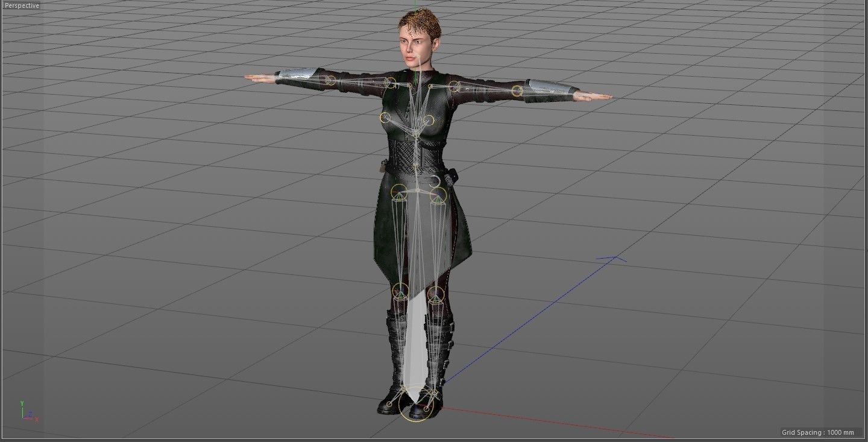Select the knee joint circle on screen-right leg
The width and height of the screenshot is (868, 442).
(436, 294)
